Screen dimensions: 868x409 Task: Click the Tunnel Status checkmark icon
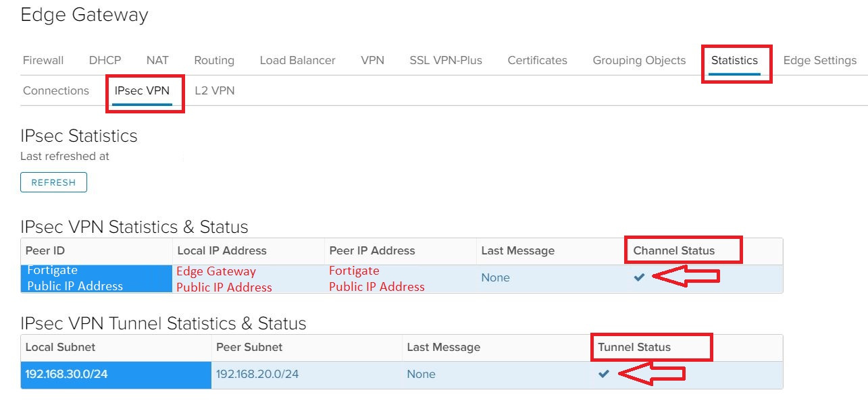[x=604, y=374]
